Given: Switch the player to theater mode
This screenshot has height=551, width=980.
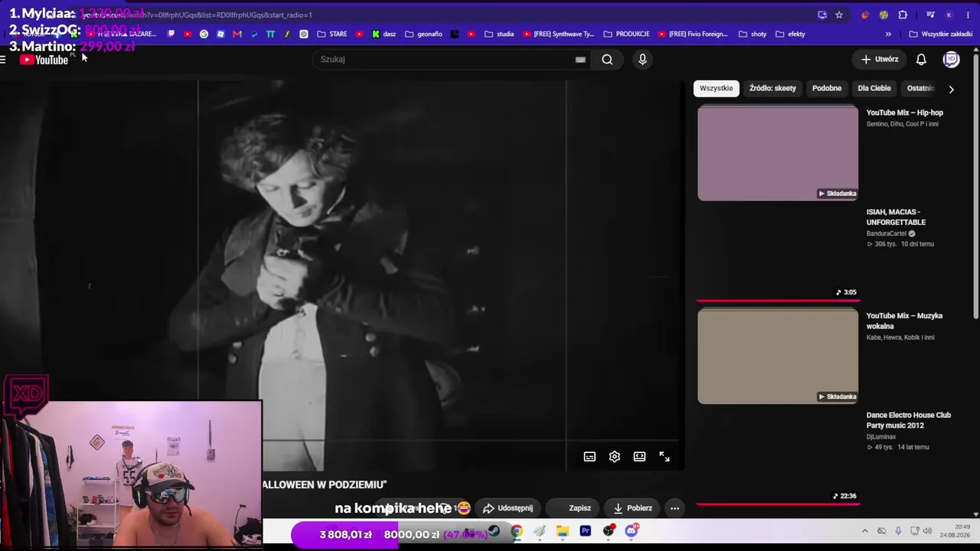Looking at the screenshot, I should (x=639, y=457).
